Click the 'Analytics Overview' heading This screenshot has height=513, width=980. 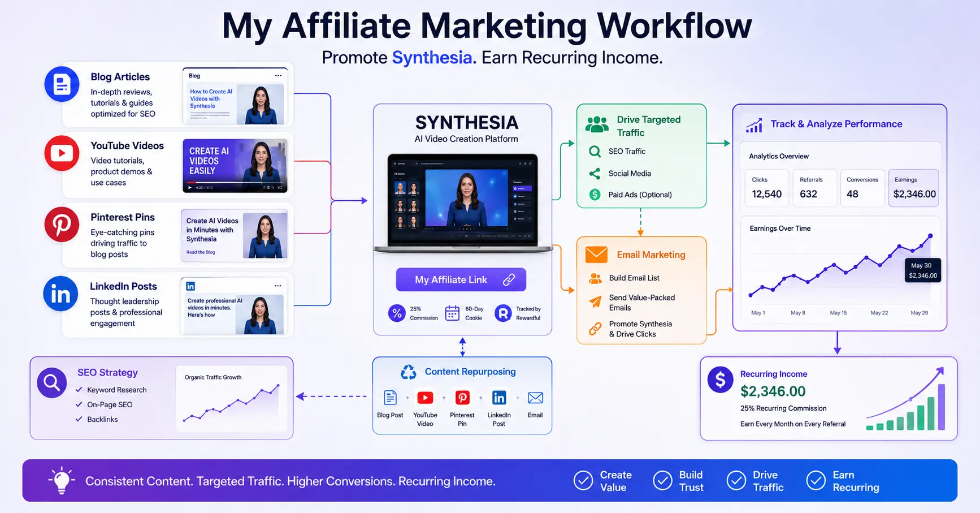[x=779, y=156]
